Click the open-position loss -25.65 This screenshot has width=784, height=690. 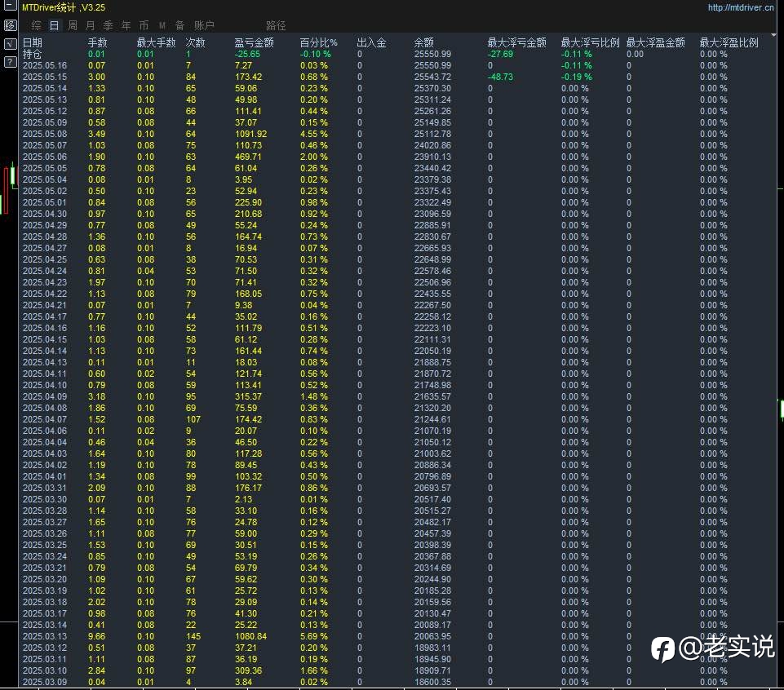[247, 54]
